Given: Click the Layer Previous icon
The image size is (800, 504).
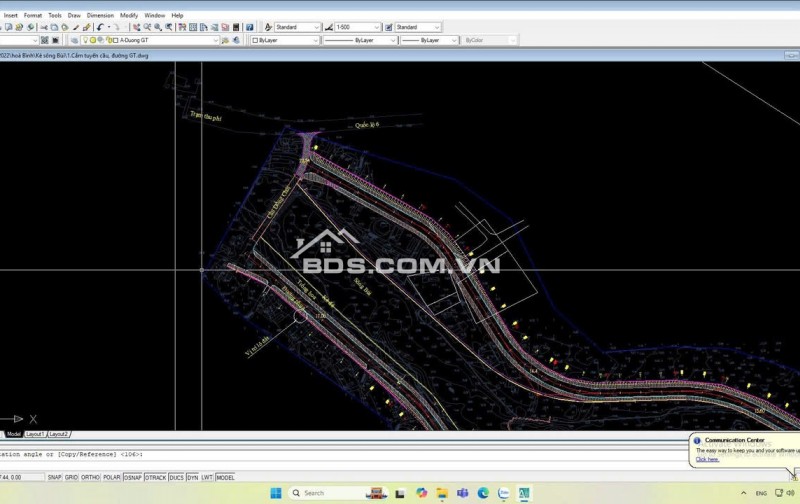Looking at the screenshot, I should 236,40.
